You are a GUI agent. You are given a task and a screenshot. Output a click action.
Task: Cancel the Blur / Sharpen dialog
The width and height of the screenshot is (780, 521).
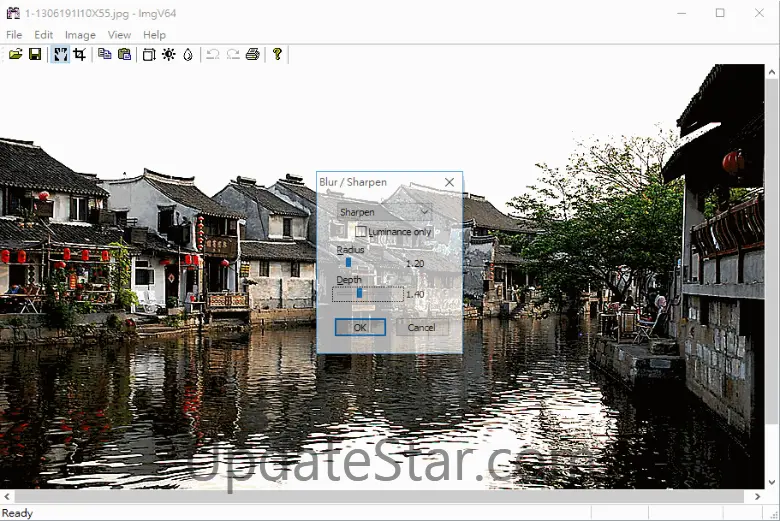[421, 327]
